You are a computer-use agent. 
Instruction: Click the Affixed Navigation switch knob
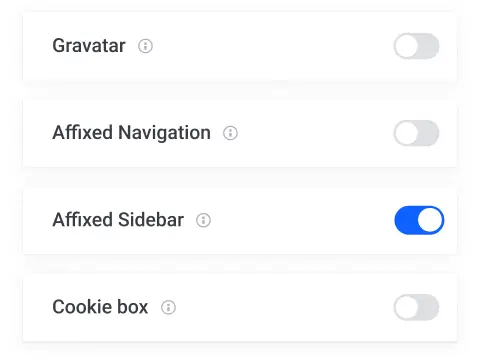pos(406,133)
